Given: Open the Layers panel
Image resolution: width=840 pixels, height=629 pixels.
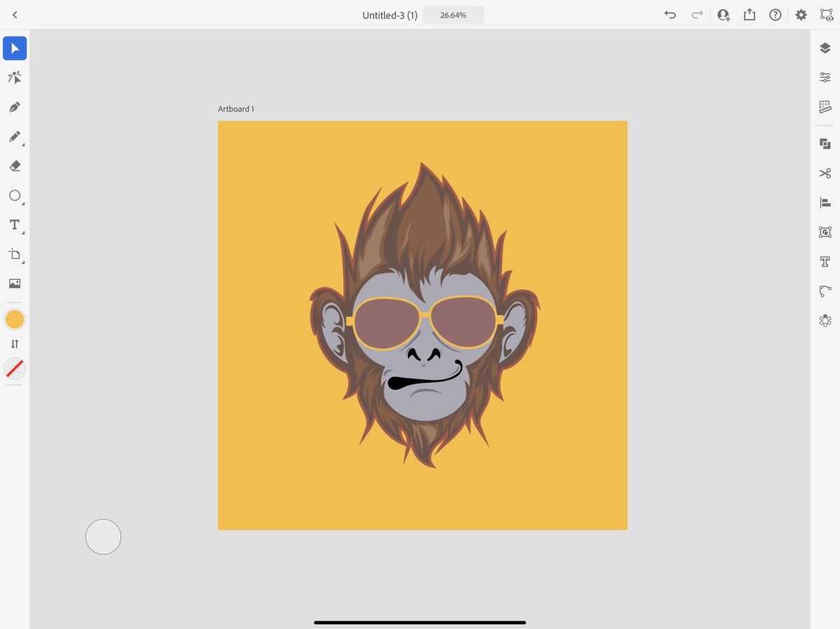Looking at the screenshot, I should pyautogui.click(x=825, y=48).
